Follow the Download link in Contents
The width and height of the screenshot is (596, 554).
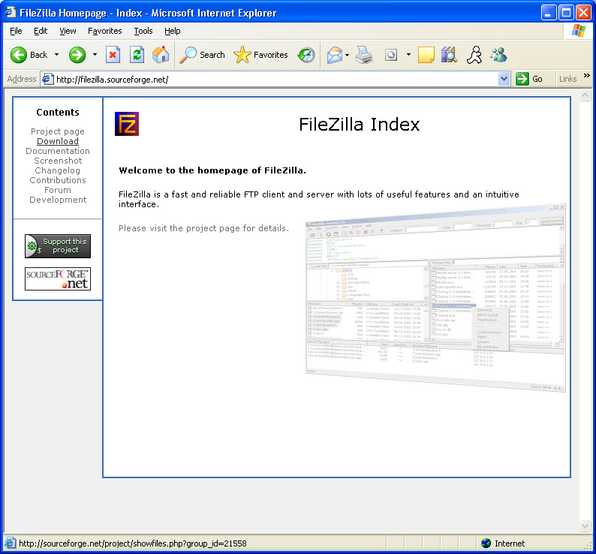pyautogui.click(x=58, y=141)
